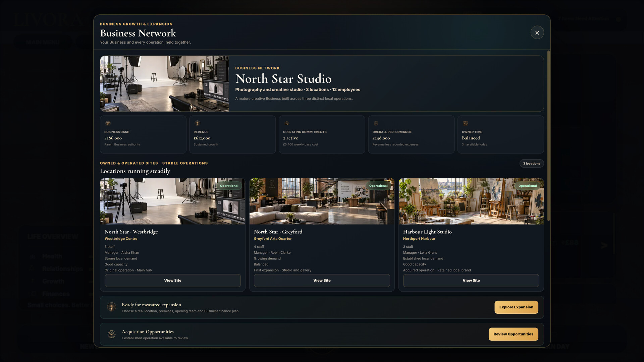The width and height of the screenshot is (644, 362).
Task: Click the 'Greyford Arts Quarter' label
Action: 273,239
